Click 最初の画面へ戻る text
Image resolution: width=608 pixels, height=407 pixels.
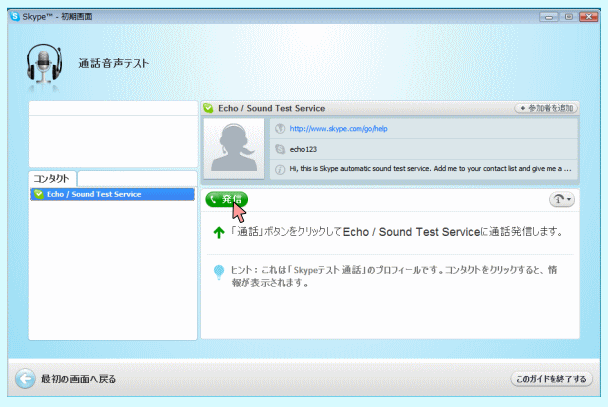click(x=79, y=379)
